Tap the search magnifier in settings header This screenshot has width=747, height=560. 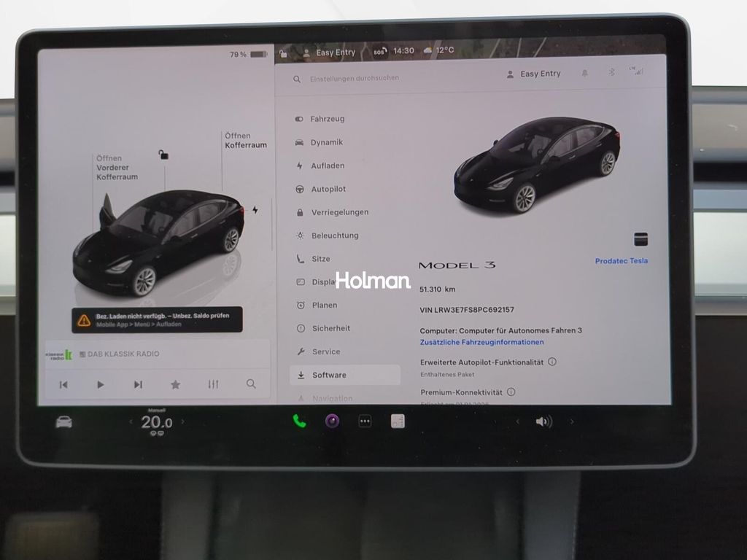297,79
